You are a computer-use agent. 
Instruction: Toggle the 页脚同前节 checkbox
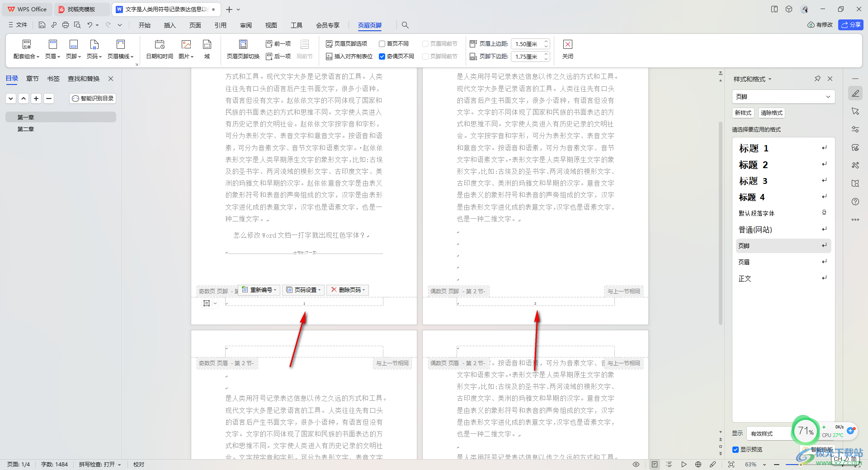(425, 56)
